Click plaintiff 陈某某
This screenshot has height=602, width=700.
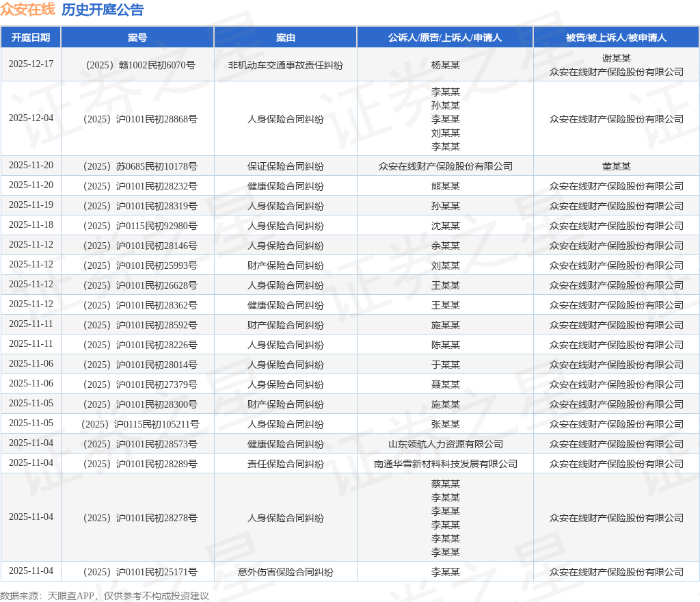coord(445,345)
